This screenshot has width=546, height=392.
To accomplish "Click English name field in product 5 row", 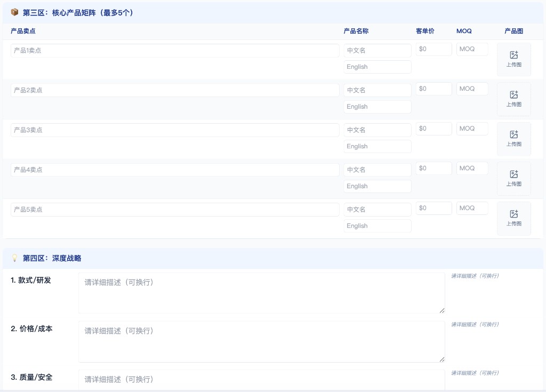I will coord(378,226).
